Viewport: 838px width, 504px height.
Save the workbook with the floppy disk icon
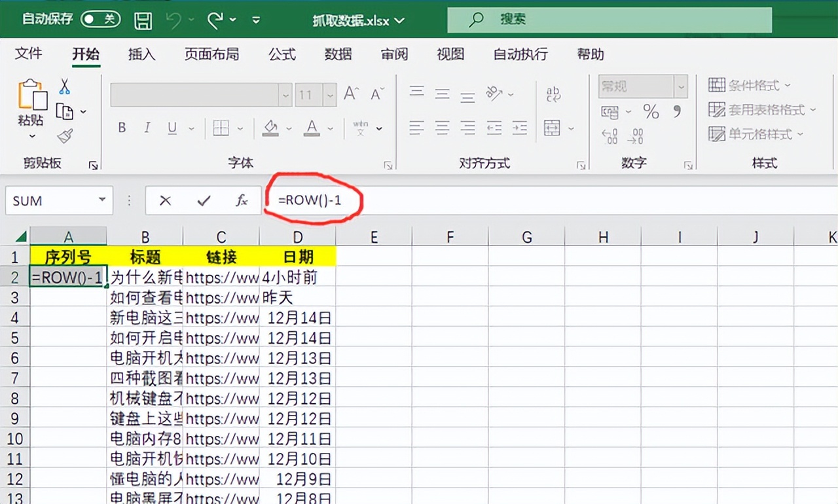(x=143, y=20)
